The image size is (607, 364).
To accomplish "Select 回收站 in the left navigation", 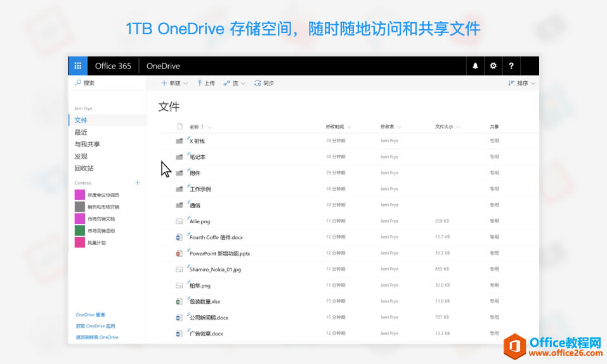I will [x=84, y=168].
